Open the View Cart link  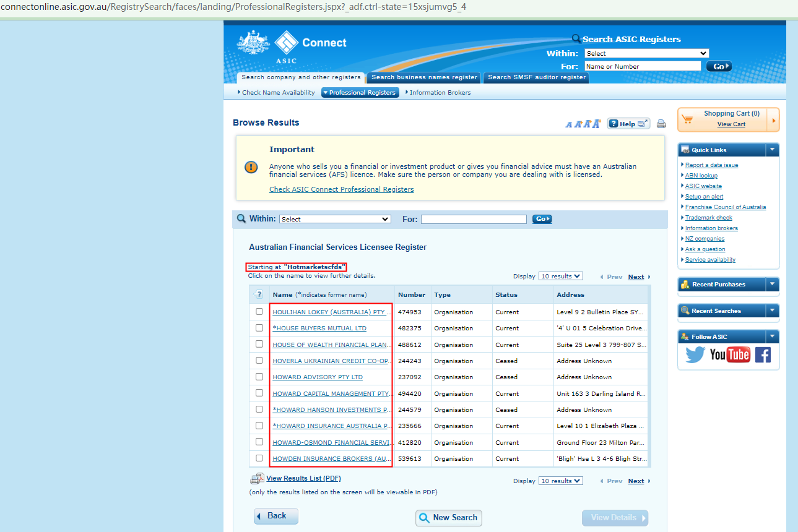tap(731, 124)
